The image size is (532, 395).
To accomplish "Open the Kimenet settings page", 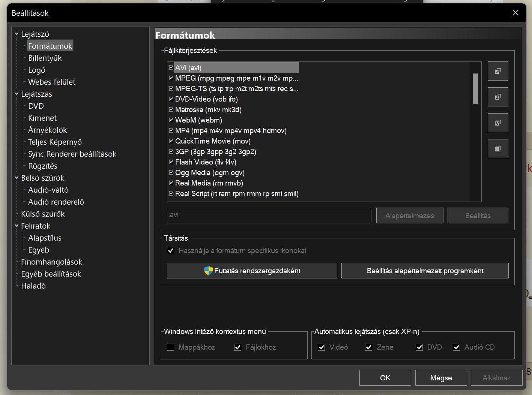I will (42, 118).
